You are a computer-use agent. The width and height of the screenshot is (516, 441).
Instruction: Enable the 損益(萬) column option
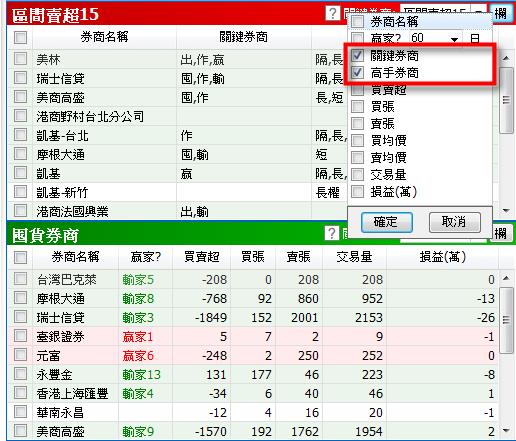pos(358,192)
